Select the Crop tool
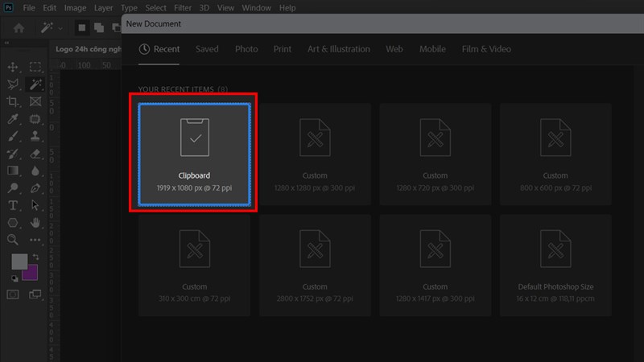Image resolution: width=644 pixels, height=362 pixels. point(13,101)
